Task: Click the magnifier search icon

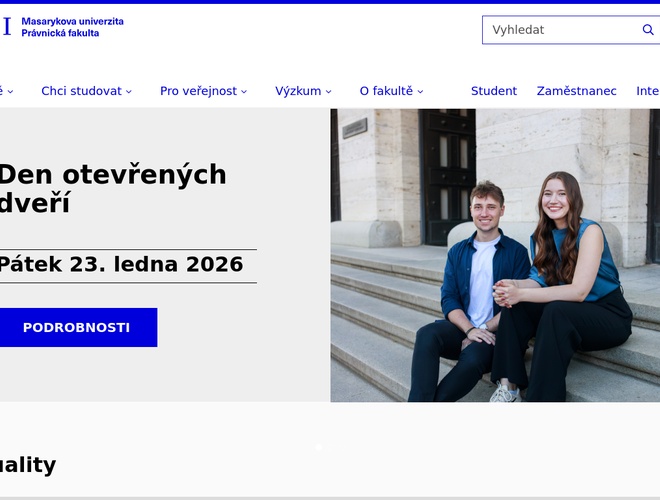Action: [x=647, y=30]
